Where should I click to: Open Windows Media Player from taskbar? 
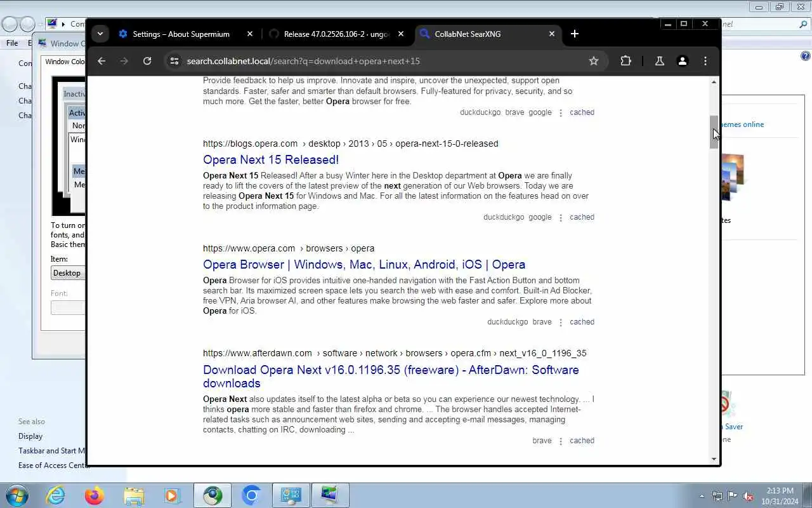(173, 495)
